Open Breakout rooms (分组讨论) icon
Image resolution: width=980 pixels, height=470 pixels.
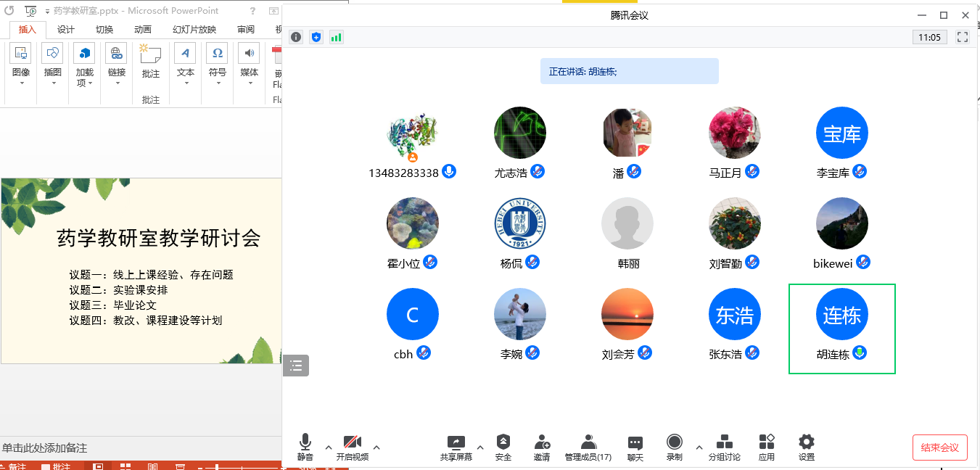pyautogui.click(x=724, y=442)
